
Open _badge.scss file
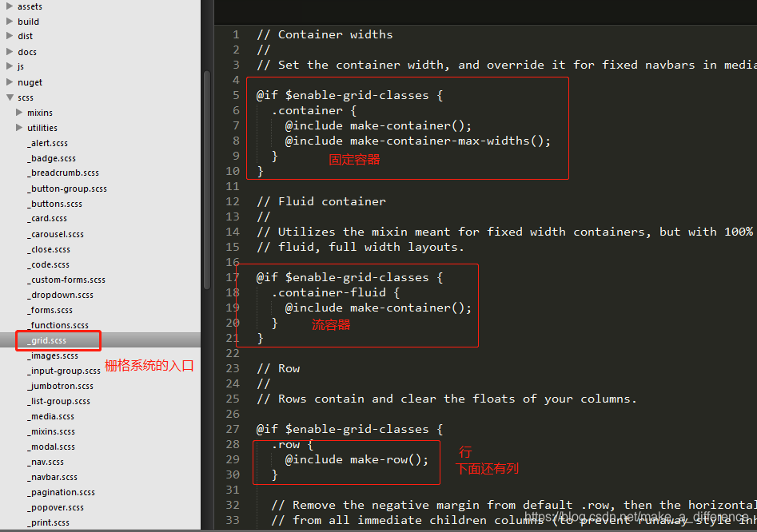click(x=52, y=158)
